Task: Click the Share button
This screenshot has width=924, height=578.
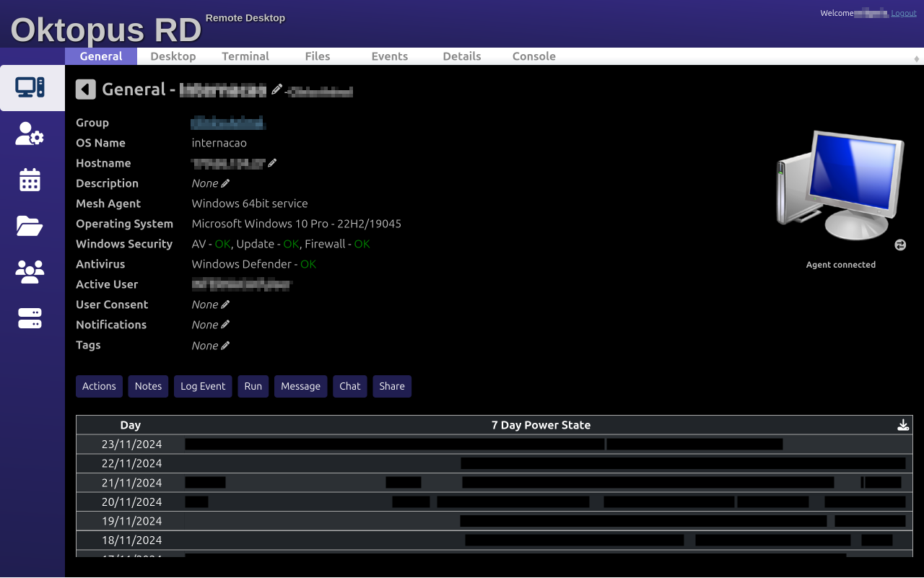Action: pos(392,386)
